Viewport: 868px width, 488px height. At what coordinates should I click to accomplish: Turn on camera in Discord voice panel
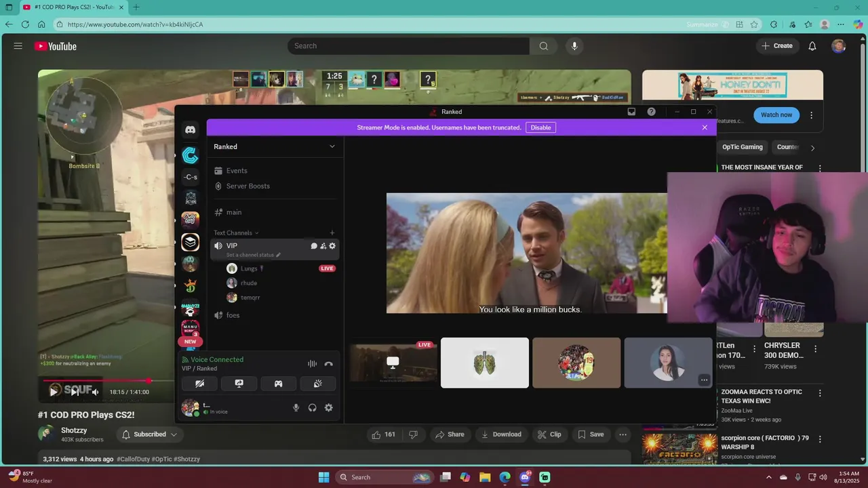(x=199, y=384)
